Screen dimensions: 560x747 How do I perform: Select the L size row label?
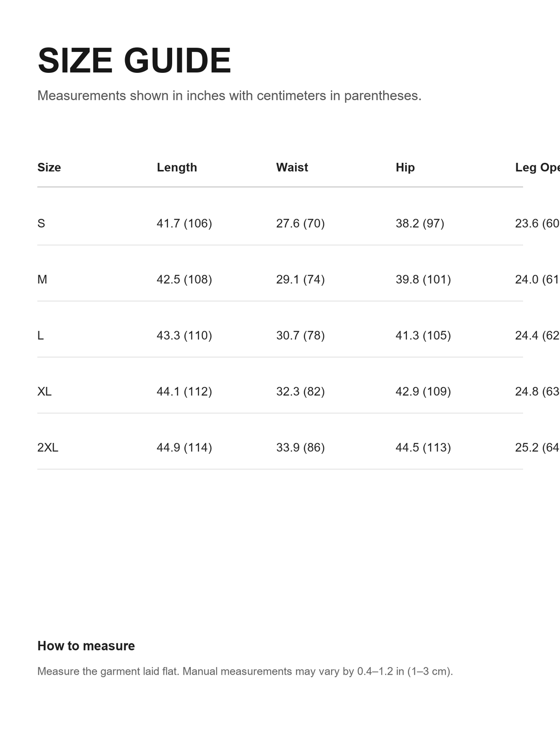41,335
